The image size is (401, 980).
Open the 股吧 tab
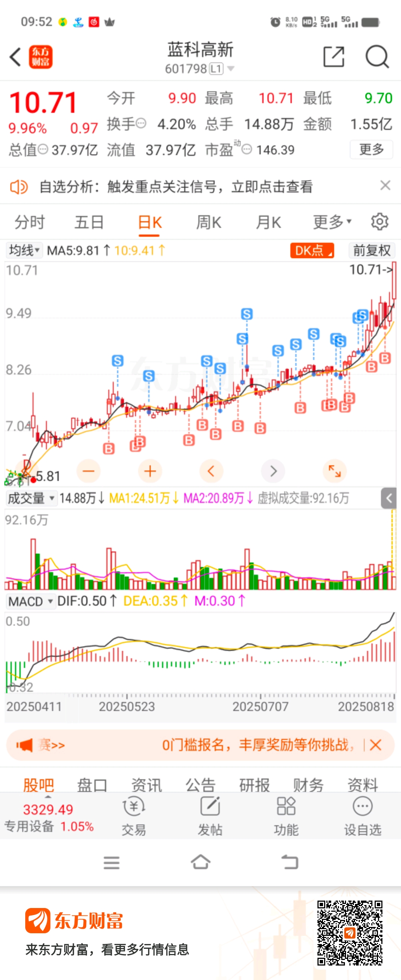point(39,784)
